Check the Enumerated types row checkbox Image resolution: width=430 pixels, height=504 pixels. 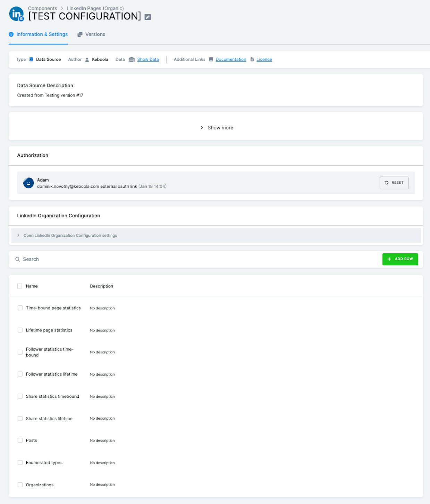click(20, 463)
